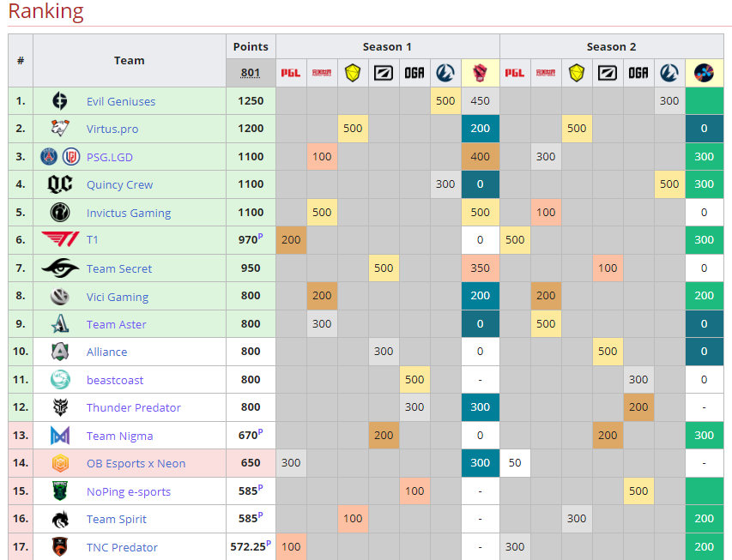Open the Team Aster team link
The image size is (732, 560).
tap(116, 324)
